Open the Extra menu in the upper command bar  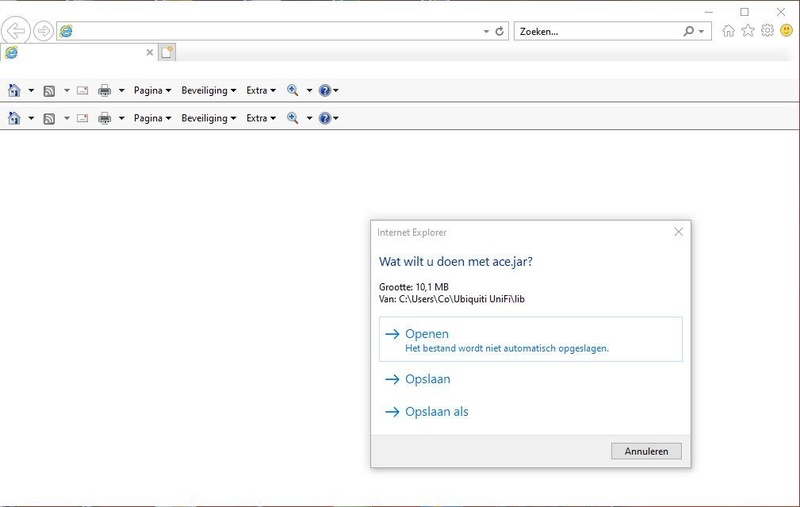coord(261,90)
